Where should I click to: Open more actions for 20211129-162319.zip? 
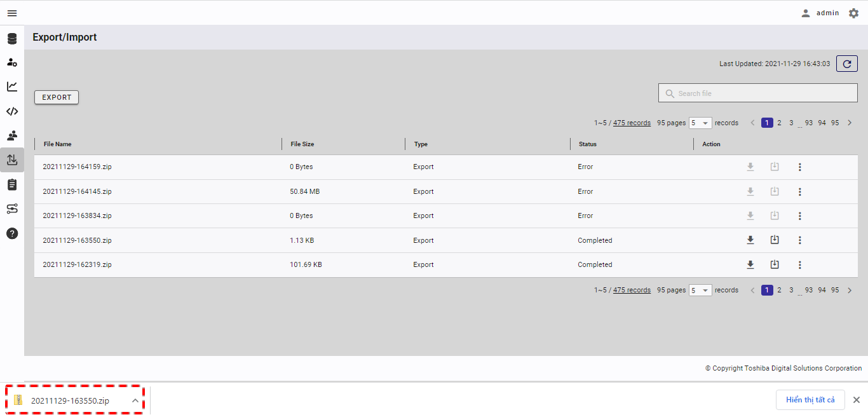pos(800,264)
